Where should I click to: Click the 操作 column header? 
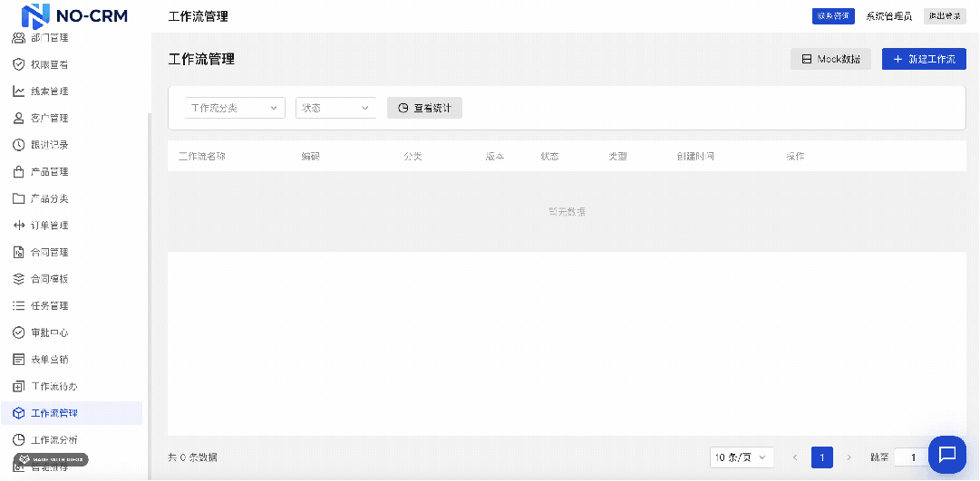[x=795, y=156]
